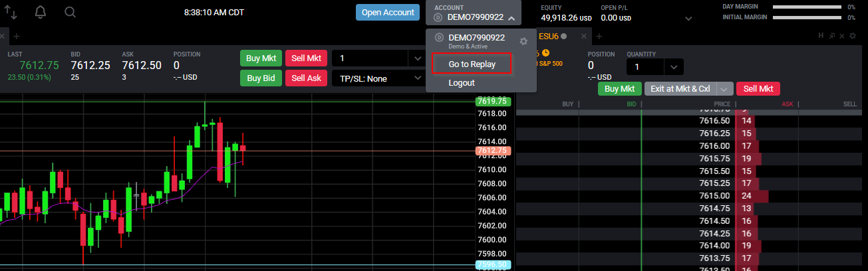The width and height of the screenshot is (868, 271).
Task: Select DEMO7990922 Demo & Active account entry
Action: click(x=476, y=41)
